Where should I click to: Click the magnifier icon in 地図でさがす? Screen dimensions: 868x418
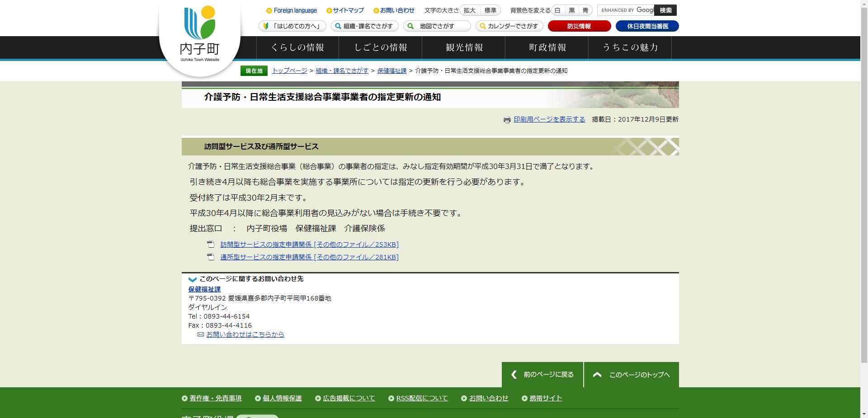[410, 26]
